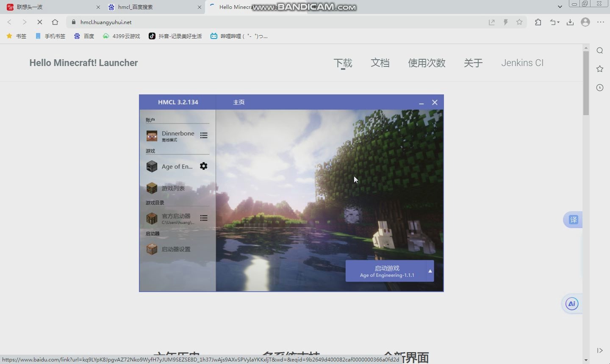This screenshot has width=610, height=364.
Task: Open the undo closed tab dropdown
Action: point(555,22)
